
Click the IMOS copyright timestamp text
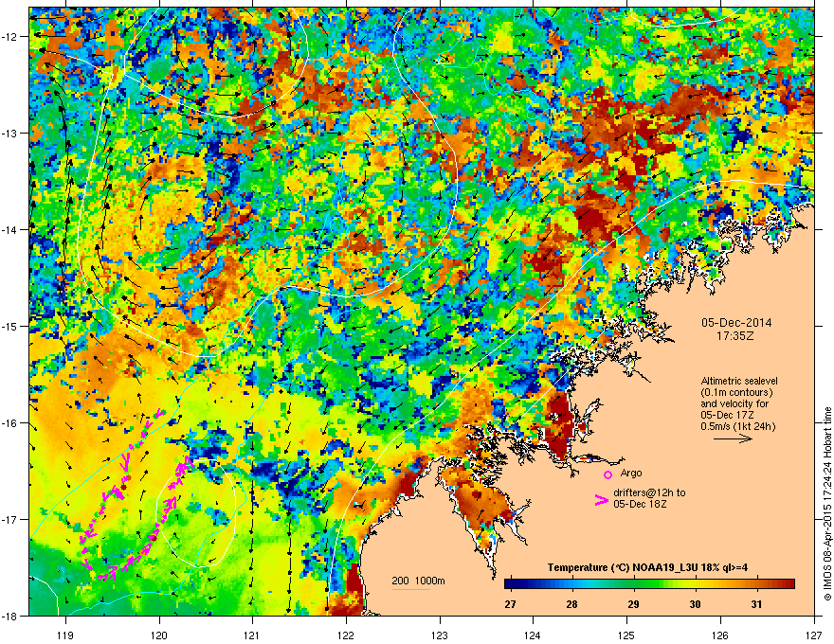[x=827, y=504]
